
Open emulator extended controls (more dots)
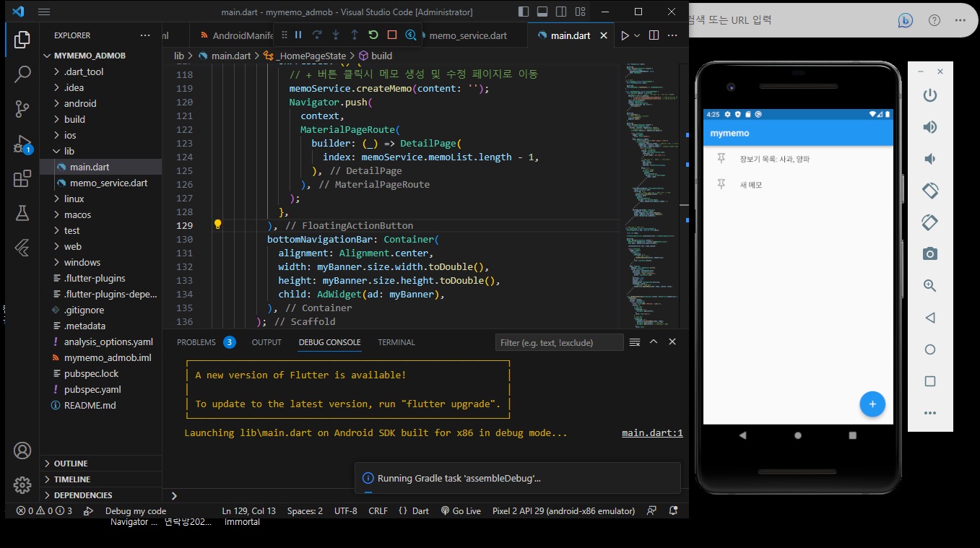930,413
